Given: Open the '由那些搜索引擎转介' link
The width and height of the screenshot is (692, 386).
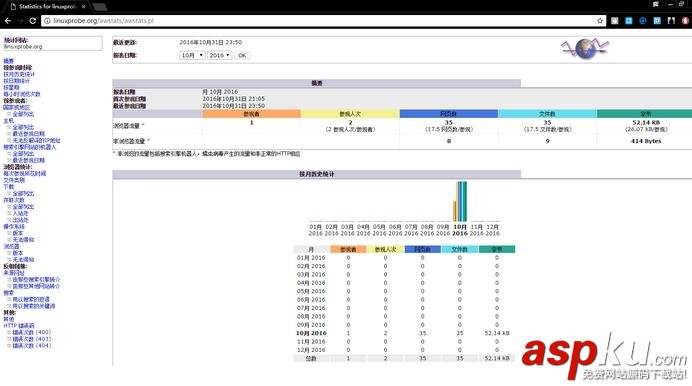Looking at the screenshot, I should pyautogui.click(x=36, y=279).
